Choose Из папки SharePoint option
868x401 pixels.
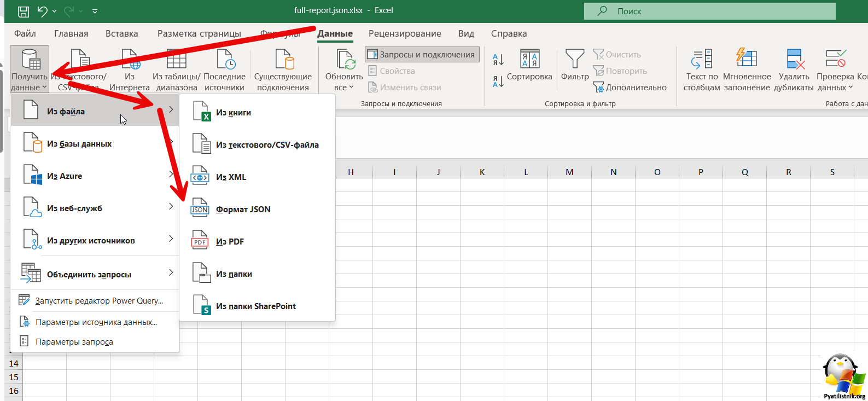click(x=258, y=306)
